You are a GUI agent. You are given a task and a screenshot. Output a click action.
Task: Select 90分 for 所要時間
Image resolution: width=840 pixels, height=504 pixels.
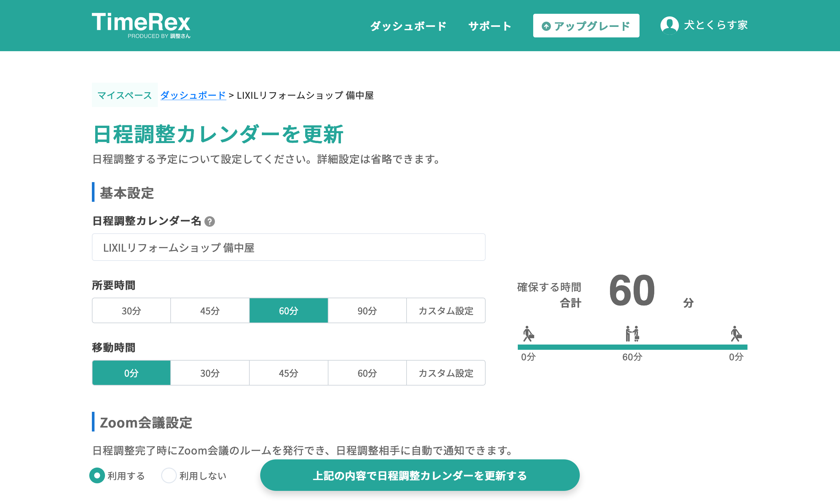pos(367,310)
